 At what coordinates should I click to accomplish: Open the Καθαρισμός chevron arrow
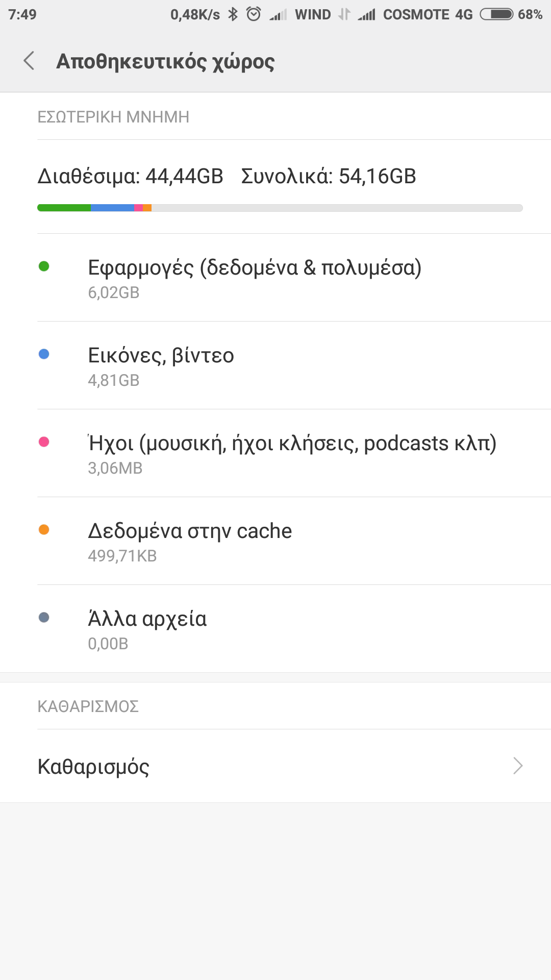click(518, 766)
